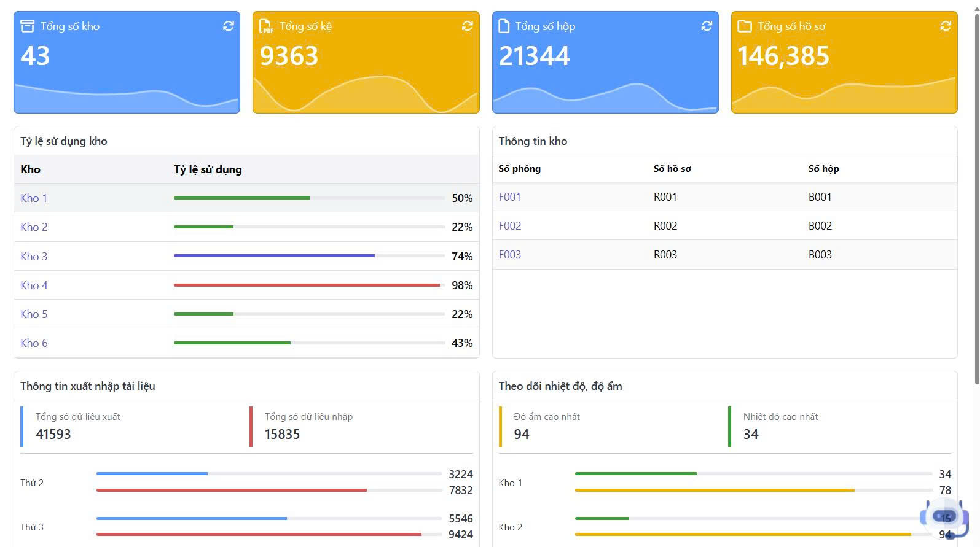Select the Kho 3 warehouse link
The height and width of the screenshot is (547, 980).
pyautogui.click(x=34, y=257)
